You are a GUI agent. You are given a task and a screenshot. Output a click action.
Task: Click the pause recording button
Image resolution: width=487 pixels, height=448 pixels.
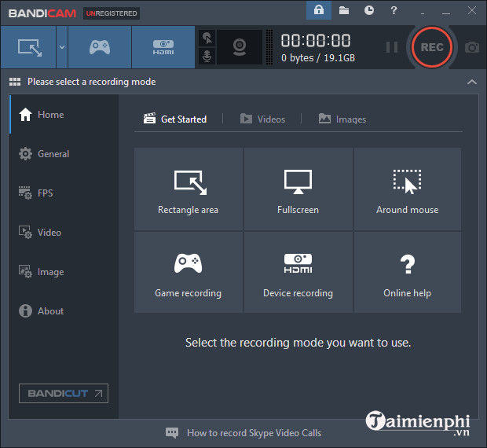[392, 47]
